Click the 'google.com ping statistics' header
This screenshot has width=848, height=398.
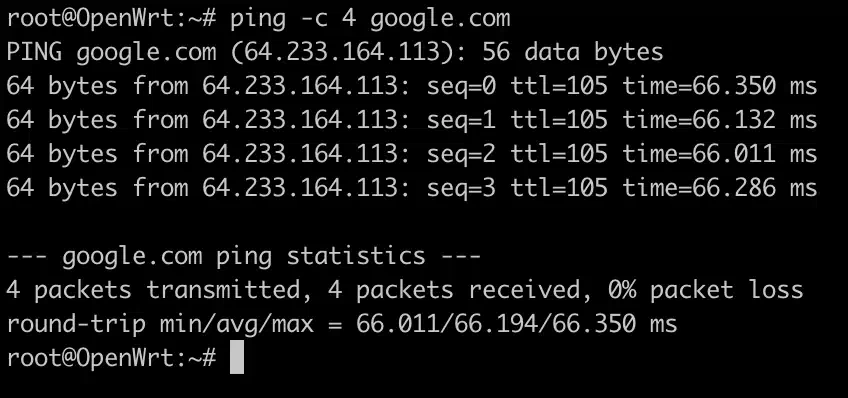point(244,256)
